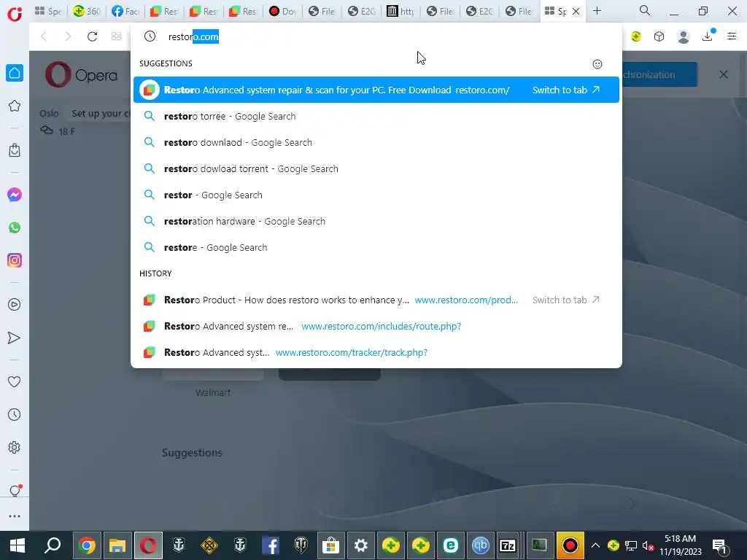Open the Windows notification center
Viewport: 747px width, 560px height.
click(721, 546)
